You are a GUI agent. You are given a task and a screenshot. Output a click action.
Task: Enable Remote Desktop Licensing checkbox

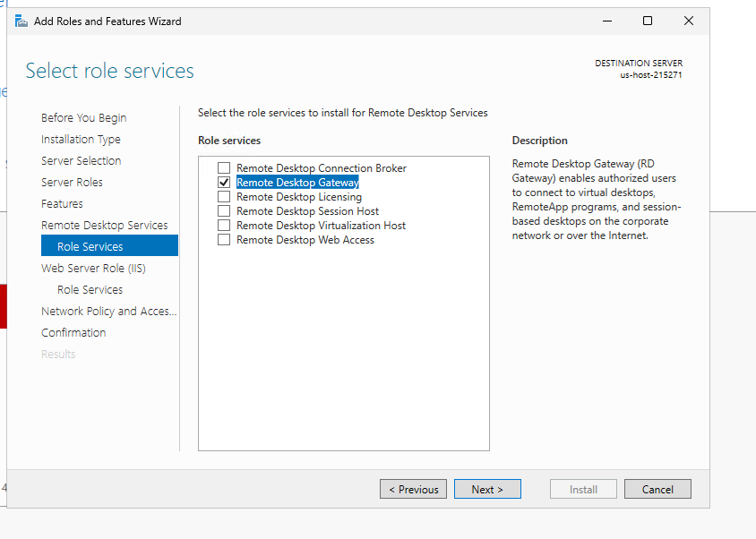click(x=224, y=197)
